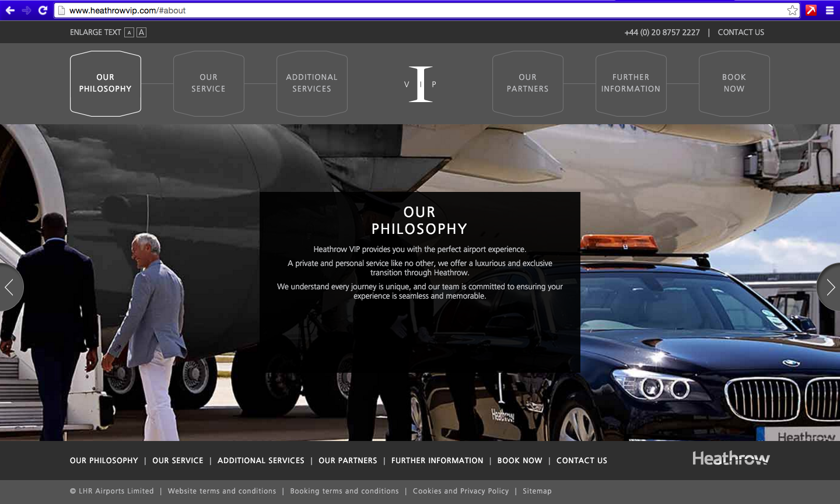Go to next slide with right arrow
Image resolution: width=840 pixels, height=504 pixels.
[829, 287]
